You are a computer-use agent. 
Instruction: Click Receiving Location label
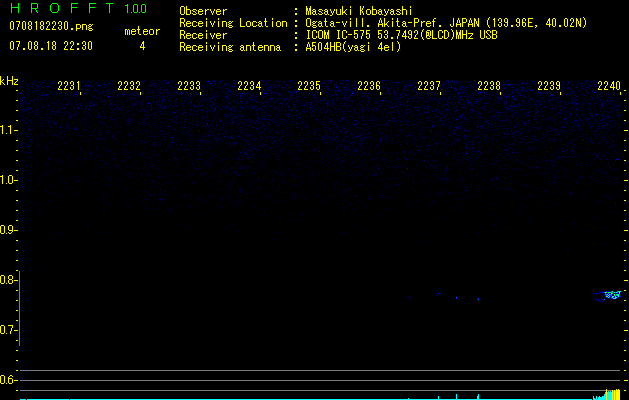click(233, 23)
